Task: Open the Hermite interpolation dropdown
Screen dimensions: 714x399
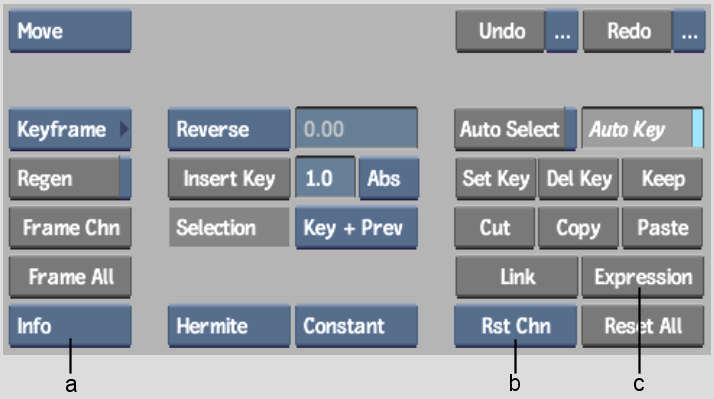Action: [x=229, y=326]
